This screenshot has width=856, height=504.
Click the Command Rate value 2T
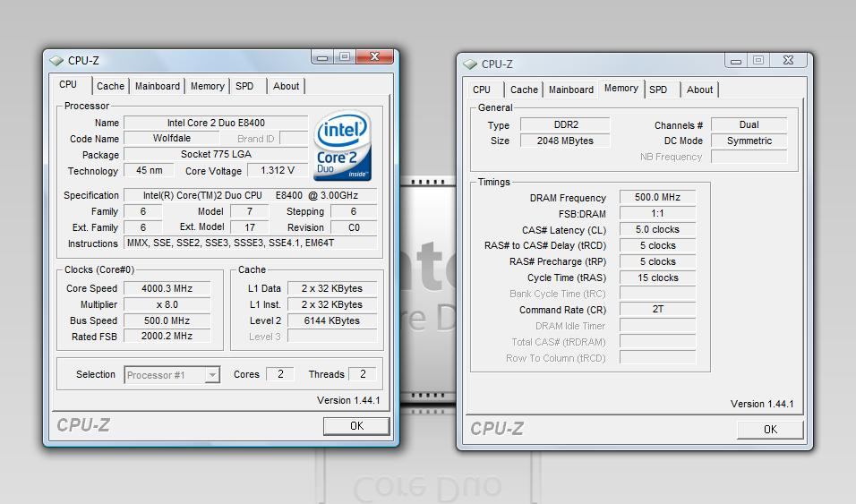click(x=658, y=309)
